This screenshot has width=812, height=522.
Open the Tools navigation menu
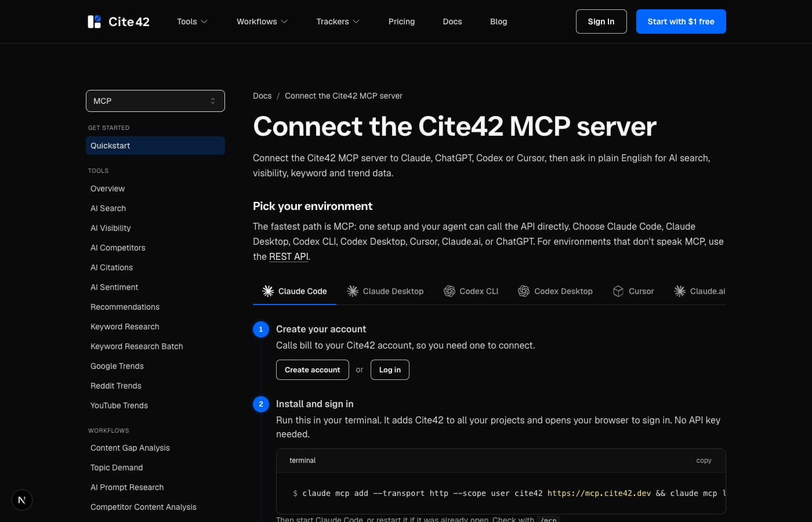coord(192,21)
